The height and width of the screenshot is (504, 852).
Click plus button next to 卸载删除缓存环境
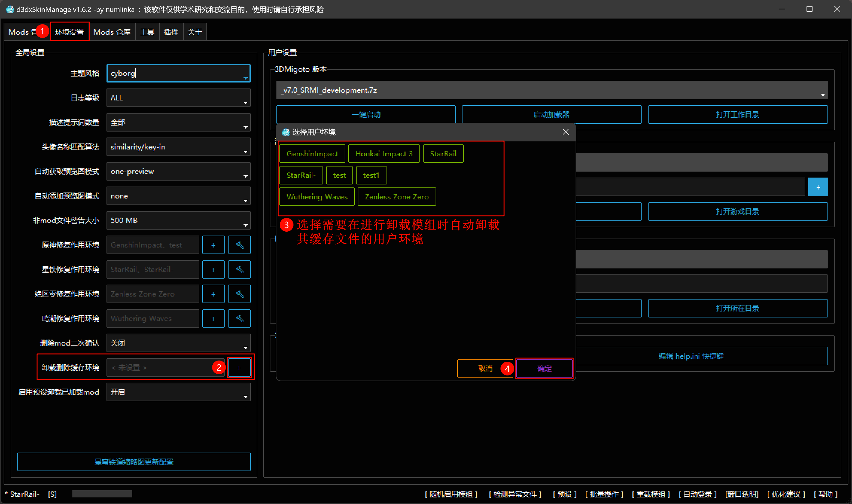239,367
